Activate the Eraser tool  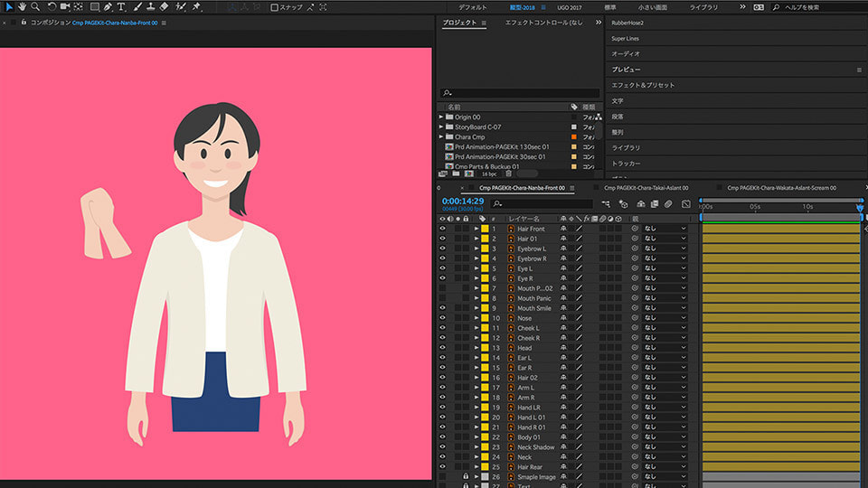click(165, 7)
